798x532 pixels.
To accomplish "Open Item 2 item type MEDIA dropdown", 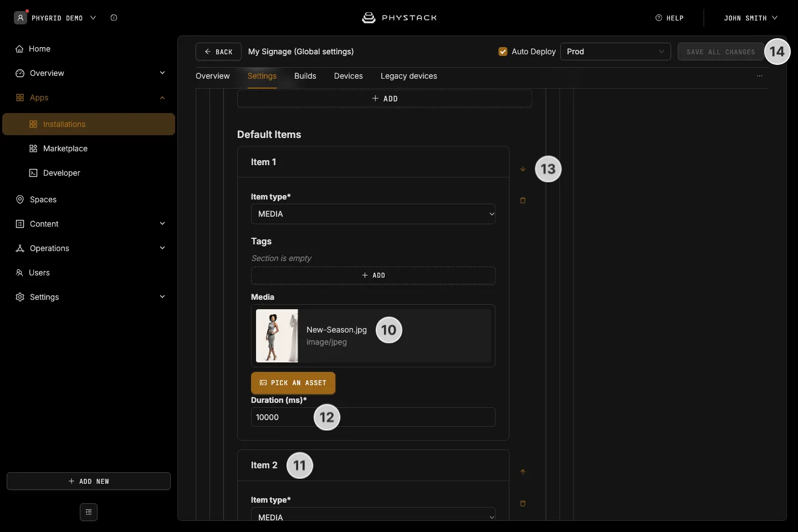I will tap(374, 515).
